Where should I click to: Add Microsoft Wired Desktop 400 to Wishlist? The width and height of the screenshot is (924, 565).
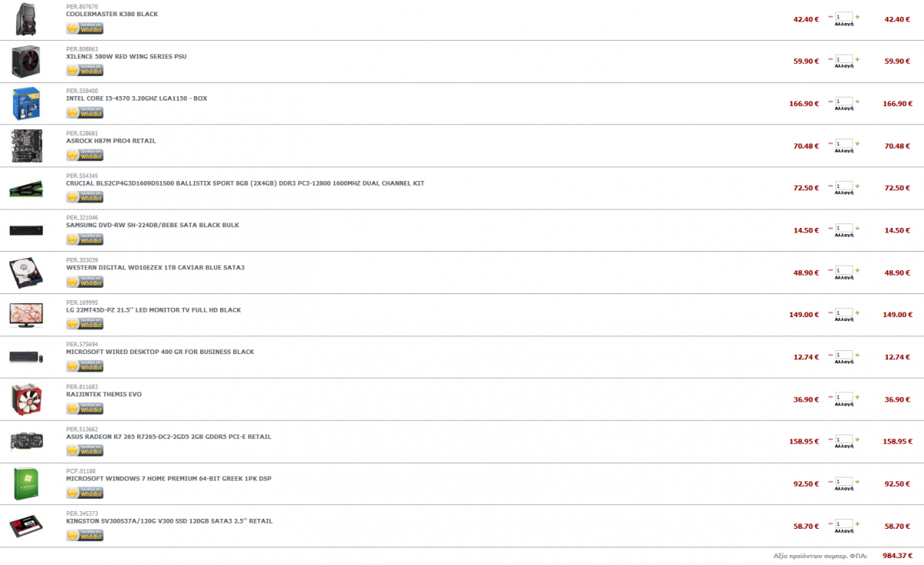coord(85,366)
